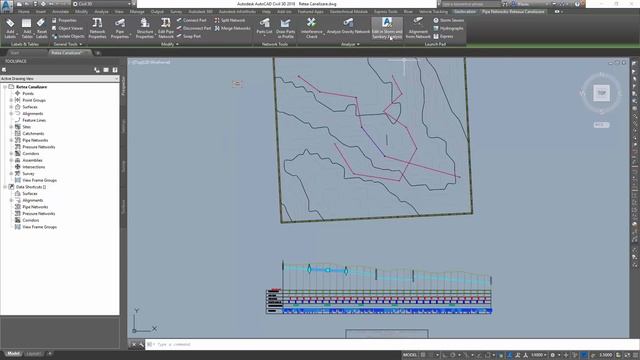Expand the Surfaces node under Retea Canalizare
The height and width of the screenshot is (360, 640).
pyautogui.click(x=11, y=107)
